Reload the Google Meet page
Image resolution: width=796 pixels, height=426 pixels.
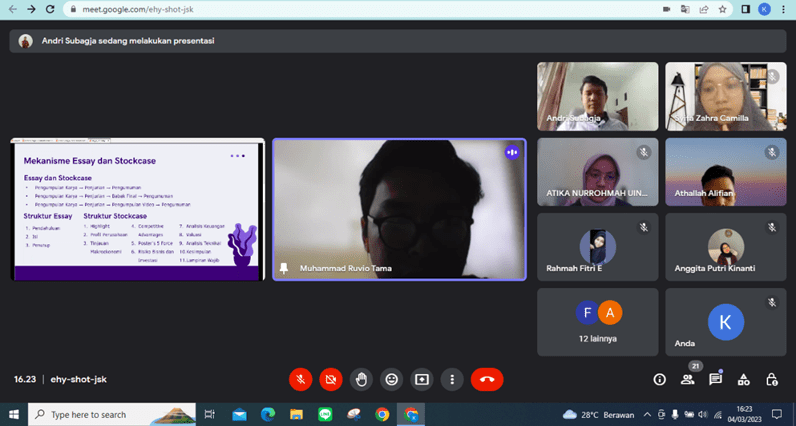[x=49, y=9]
